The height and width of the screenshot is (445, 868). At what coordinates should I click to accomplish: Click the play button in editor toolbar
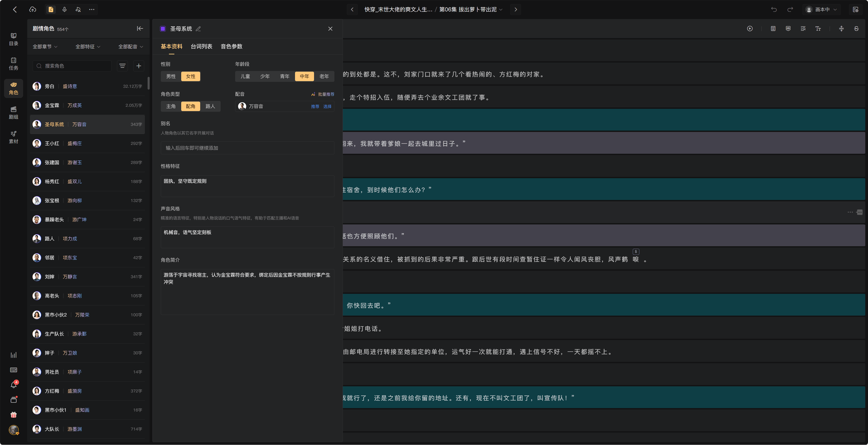pyautogui.click(x=750, y=29)
